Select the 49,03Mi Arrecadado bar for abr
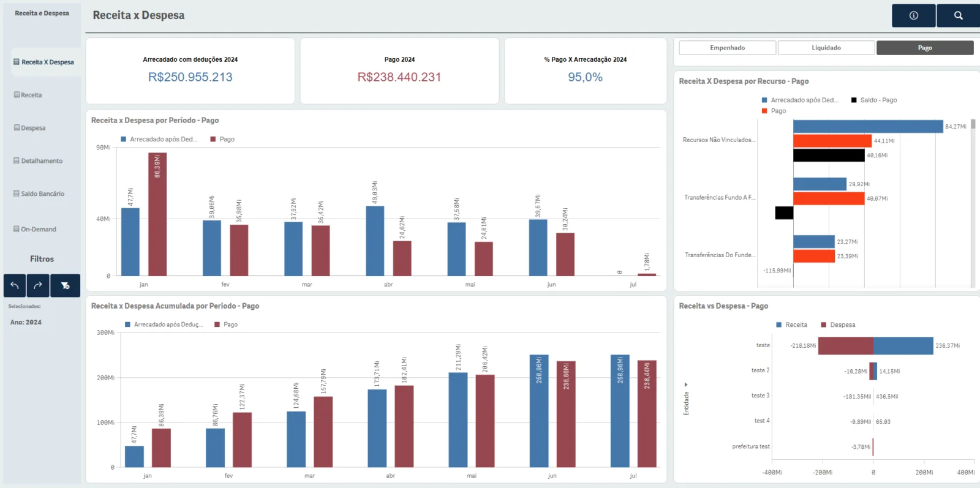This screenshot has height=488, width=980. pyautogui.click(x=375, y=241)
